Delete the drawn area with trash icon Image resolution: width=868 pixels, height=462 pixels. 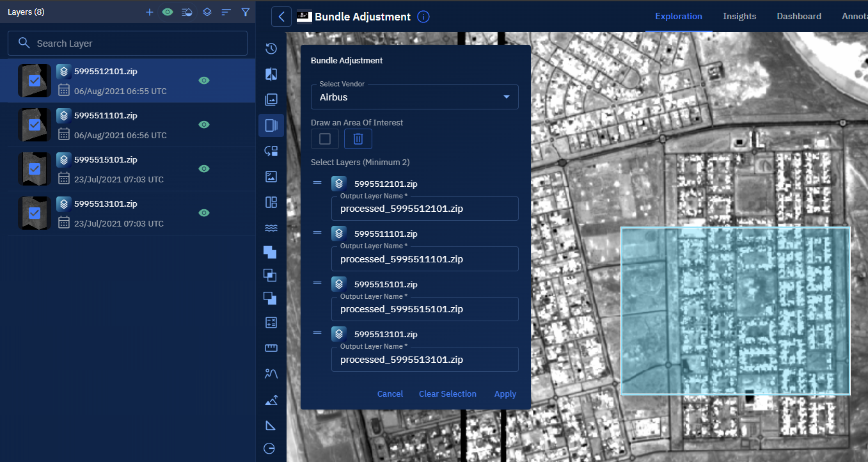click(x=358, y=139)
